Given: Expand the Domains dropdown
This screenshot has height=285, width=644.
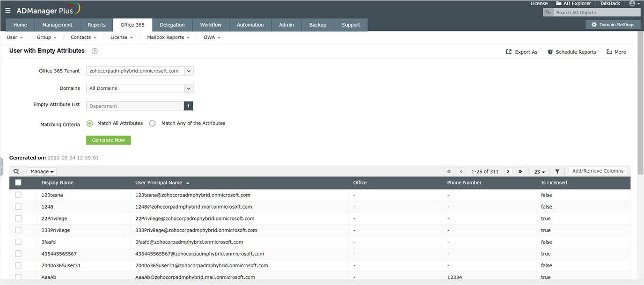Looking at the screenshot, I should (x=189, y=88).
